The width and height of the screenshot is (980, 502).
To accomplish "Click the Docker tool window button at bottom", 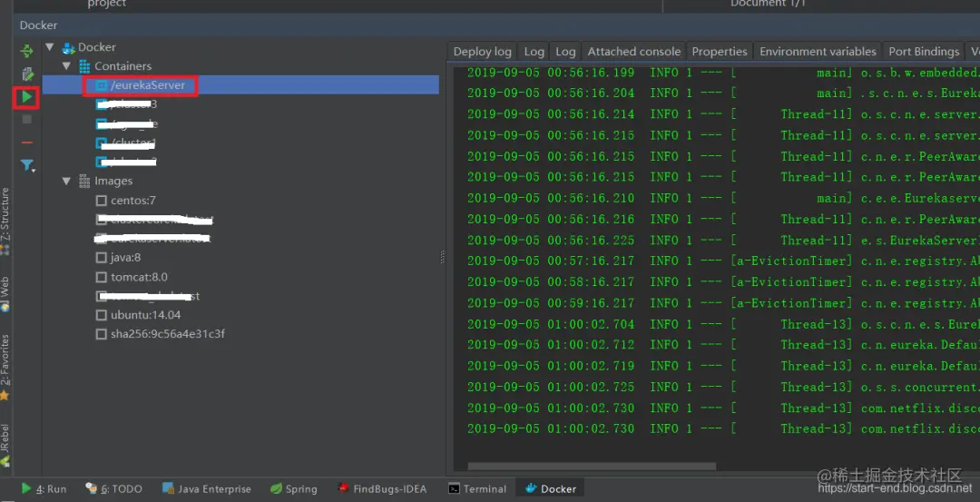I will [x=551, y=489].
